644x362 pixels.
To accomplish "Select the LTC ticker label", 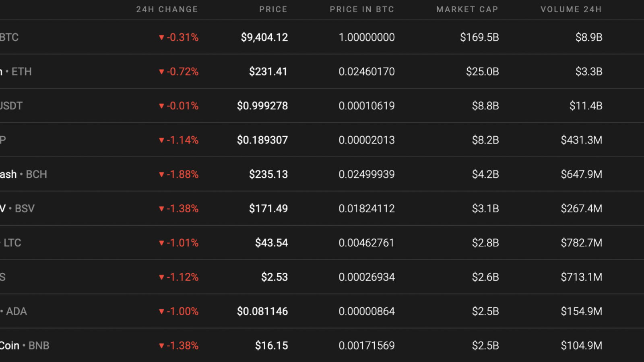I will (12, 243).
